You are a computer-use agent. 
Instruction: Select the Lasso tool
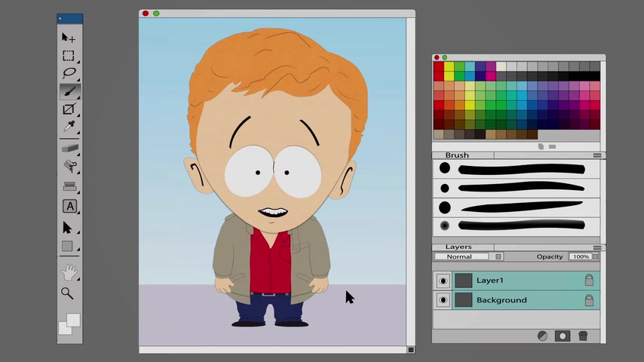[x=69, y=72]
